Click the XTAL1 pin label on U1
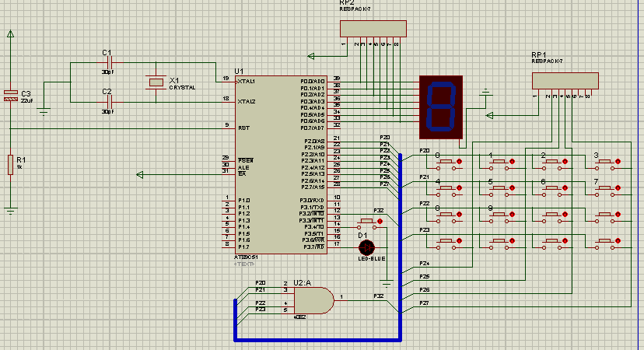Image resolution: width=644 pixels, height=350 pixels. click(247, 82)
